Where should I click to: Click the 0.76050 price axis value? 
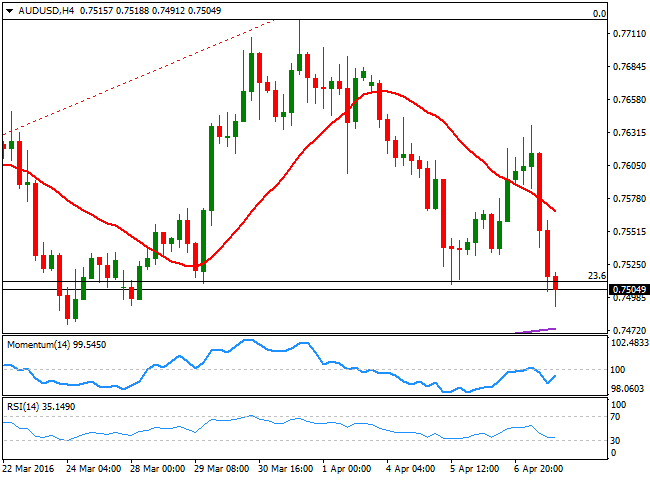[629, 165]
